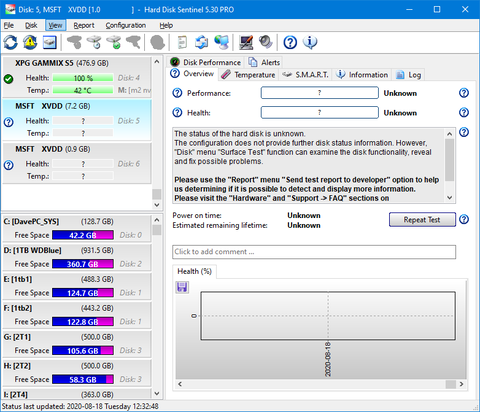Select the G: [2T1] partition
The width and height of the screenshot is (480, 412).
pyautogui.click(x=77, y=344)
